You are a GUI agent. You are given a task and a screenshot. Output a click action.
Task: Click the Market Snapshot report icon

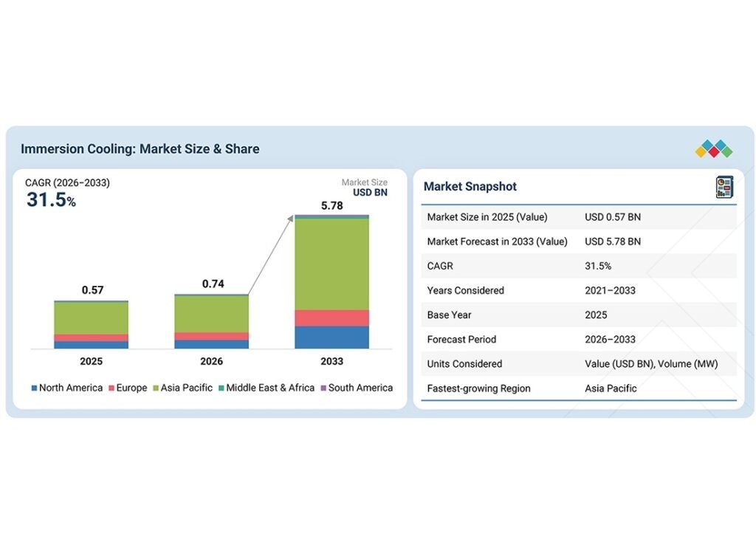tap(724, 187)
